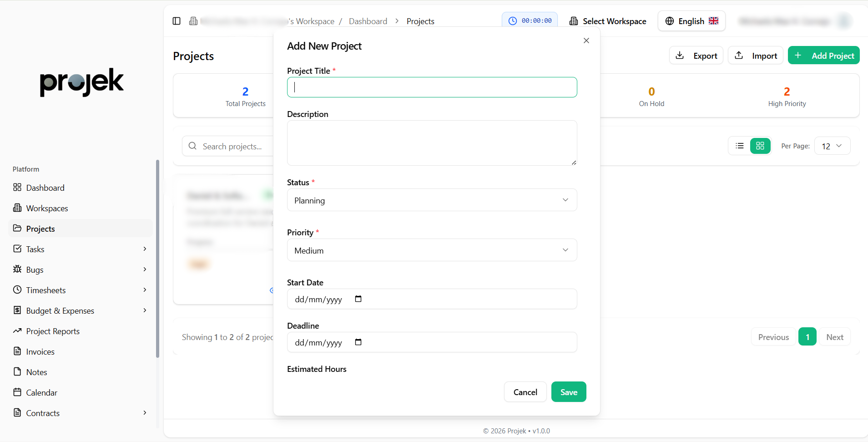
Task: Switch to grid view layout
Action: [x=760, y=146]
